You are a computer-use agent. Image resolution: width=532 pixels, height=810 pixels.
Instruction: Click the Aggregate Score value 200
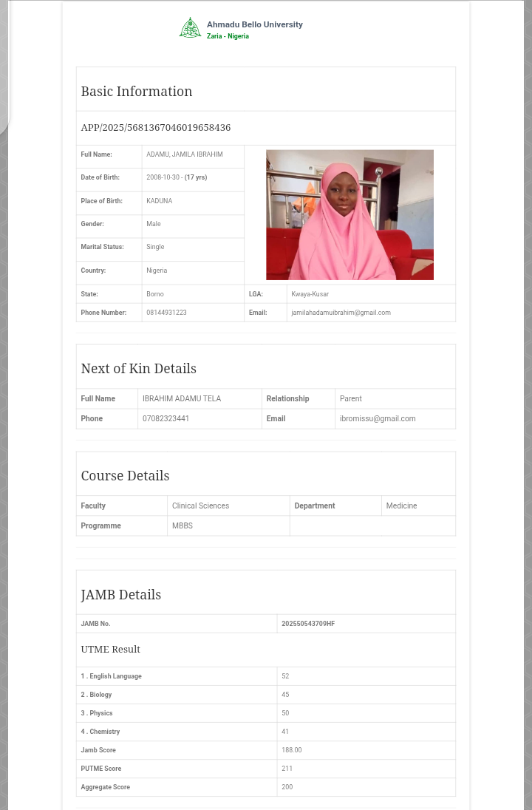(x=287, y=787)
